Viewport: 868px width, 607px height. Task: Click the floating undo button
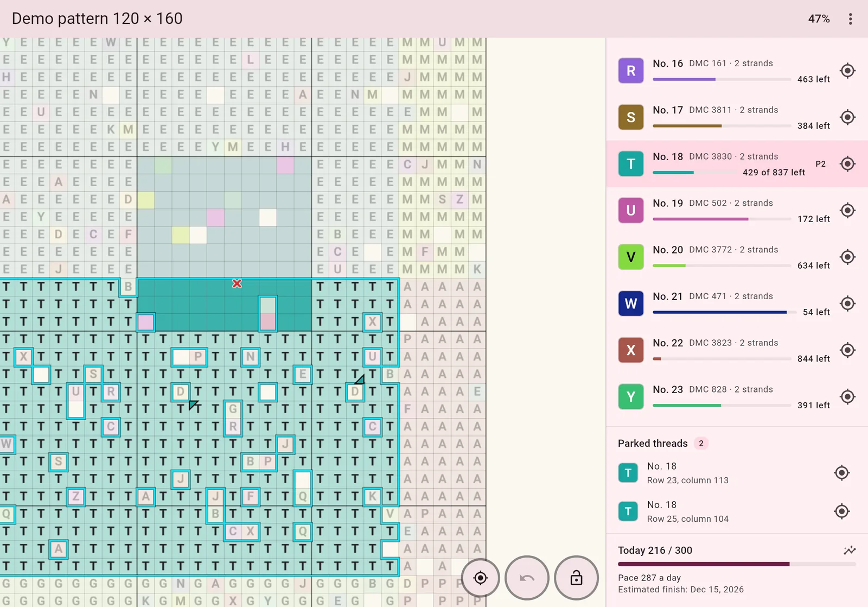coord(527,578)
